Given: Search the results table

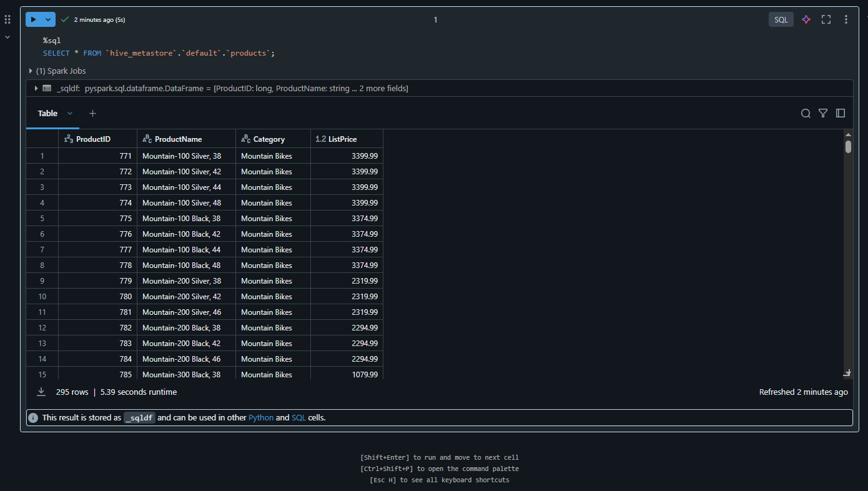Looking at the screenshot, I should (806, 113).
